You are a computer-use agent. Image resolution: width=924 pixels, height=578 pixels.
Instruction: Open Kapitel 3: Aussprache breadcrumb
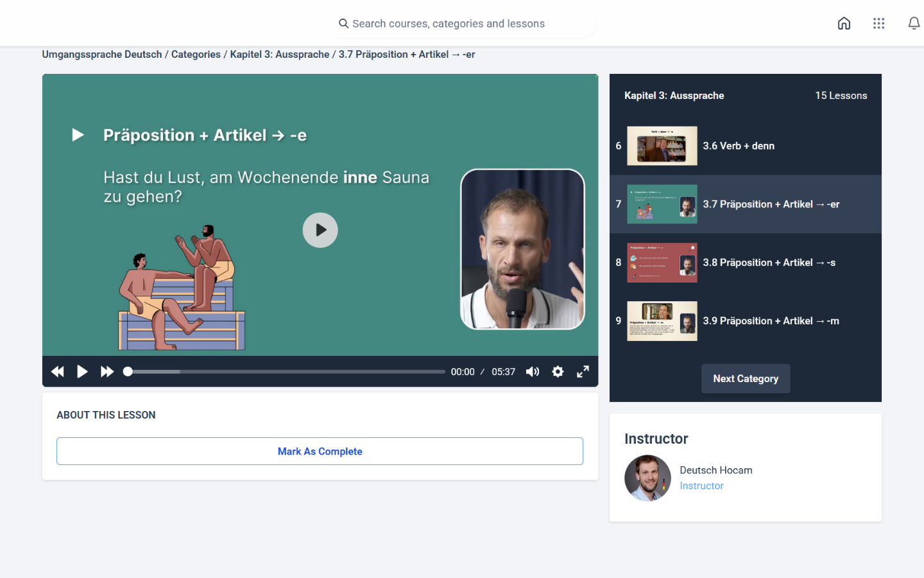coord(280,55)
